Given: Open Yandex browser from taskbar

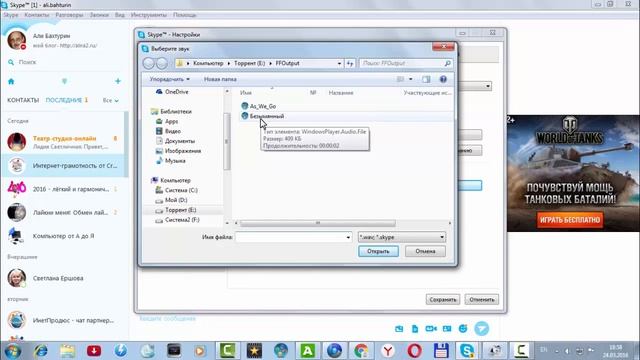Looking at the screenshot, I should point(388,351).
